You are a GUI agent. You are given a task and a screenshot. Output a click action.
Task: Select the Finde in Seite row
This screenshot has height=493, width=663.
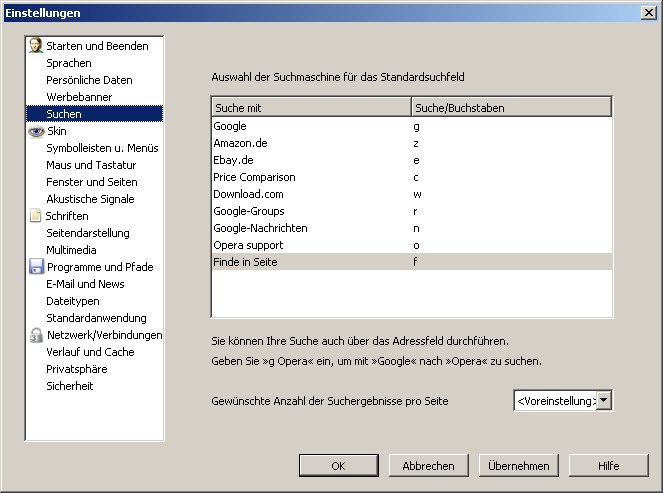412,262
